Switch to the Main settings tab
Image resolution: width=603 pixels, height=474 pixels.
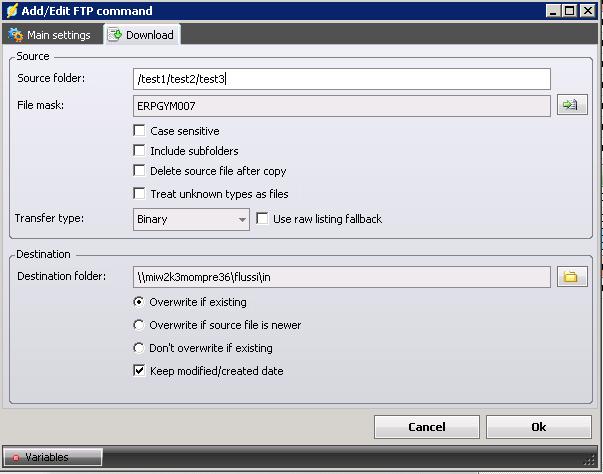[49, 35]
